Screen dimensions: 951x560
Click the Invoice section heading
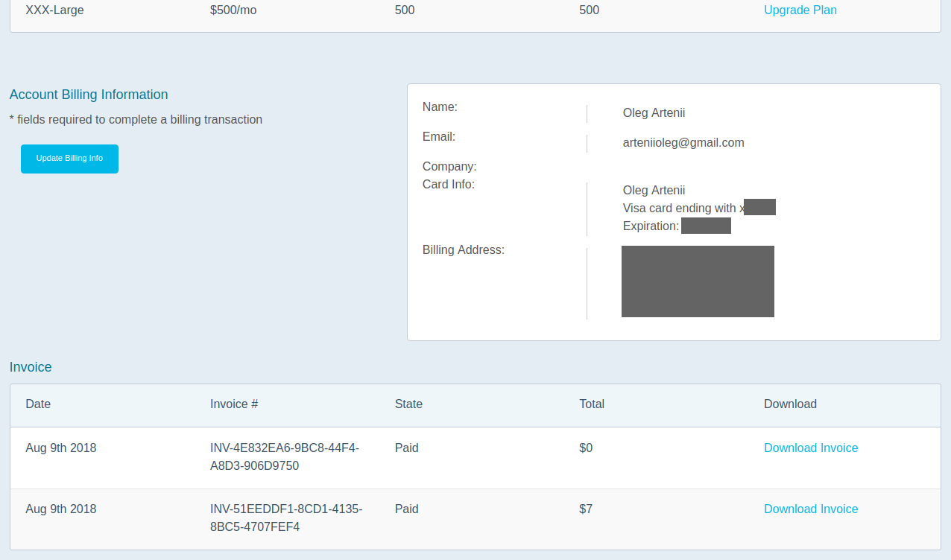coord(31,367)
